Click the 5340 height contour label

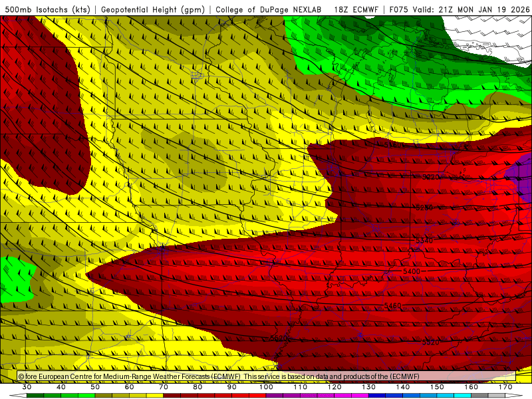tap(424, 240)
